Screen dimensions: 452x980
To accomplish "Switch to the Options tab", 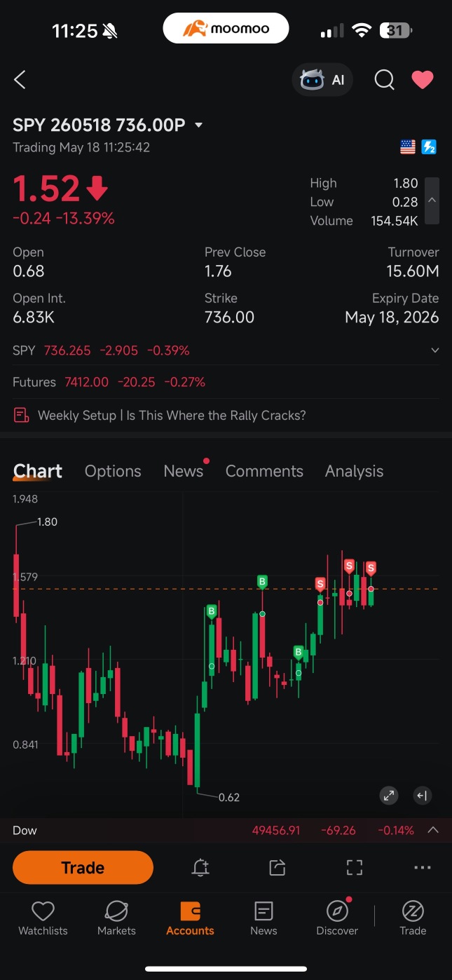I will pos(113,471).
